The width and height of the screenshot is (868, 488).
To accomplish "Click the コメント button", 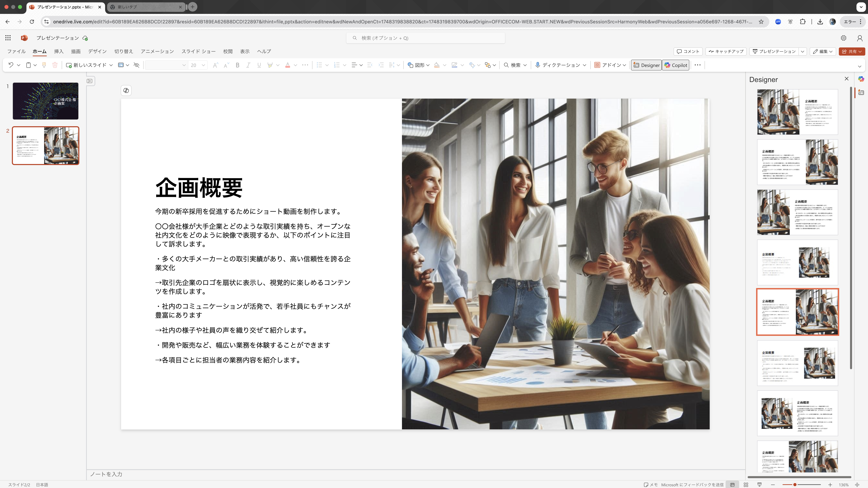I will (x=688, y=51).
